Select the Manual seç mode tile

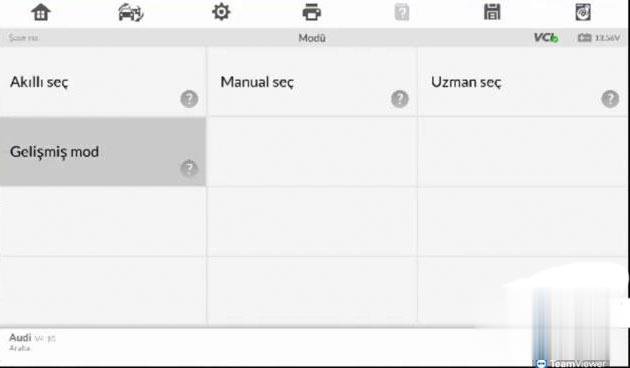312,82
